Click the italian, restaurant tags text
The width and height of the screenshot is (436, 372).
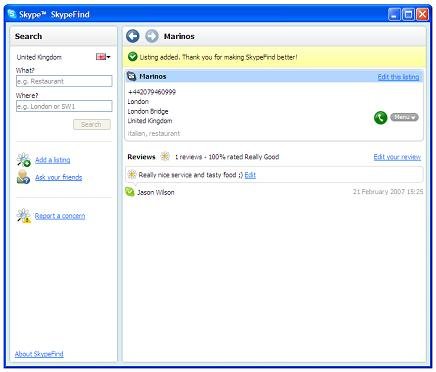click(x=154, y=133)
